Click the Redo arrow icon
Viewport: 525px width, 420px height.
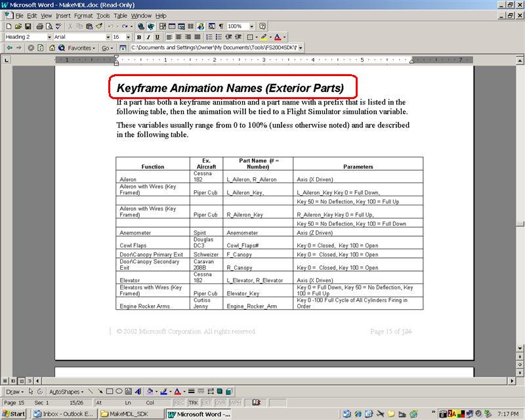(x=125, y=26)
